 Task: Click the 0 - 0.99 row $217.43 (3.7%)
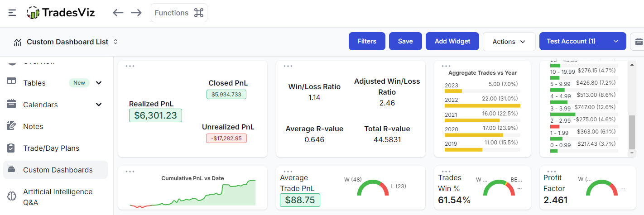point(596,143)
